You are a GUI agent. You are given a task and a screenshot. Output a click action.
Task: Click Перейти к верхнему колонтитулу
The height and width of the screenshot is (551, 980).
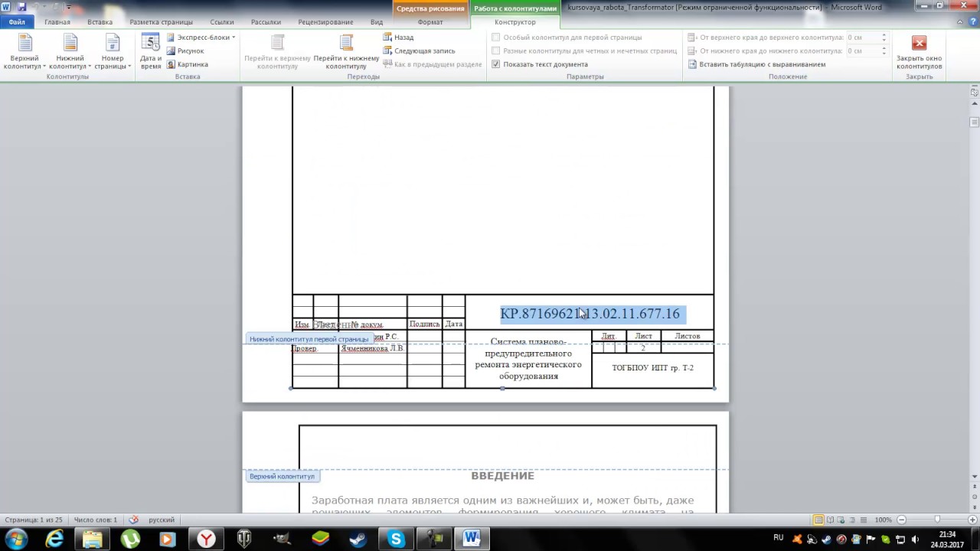(x=277, y=52)
